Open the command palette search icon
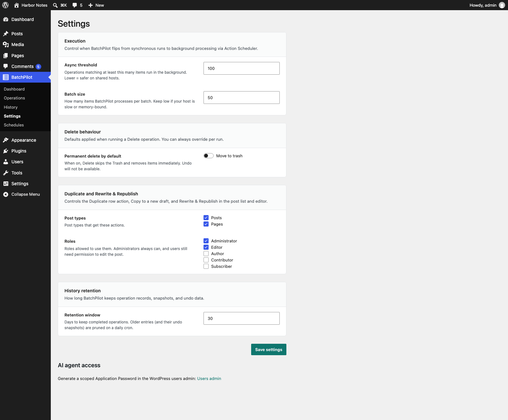The width and height of the screenshot is (508, 420). coord(55,5)
